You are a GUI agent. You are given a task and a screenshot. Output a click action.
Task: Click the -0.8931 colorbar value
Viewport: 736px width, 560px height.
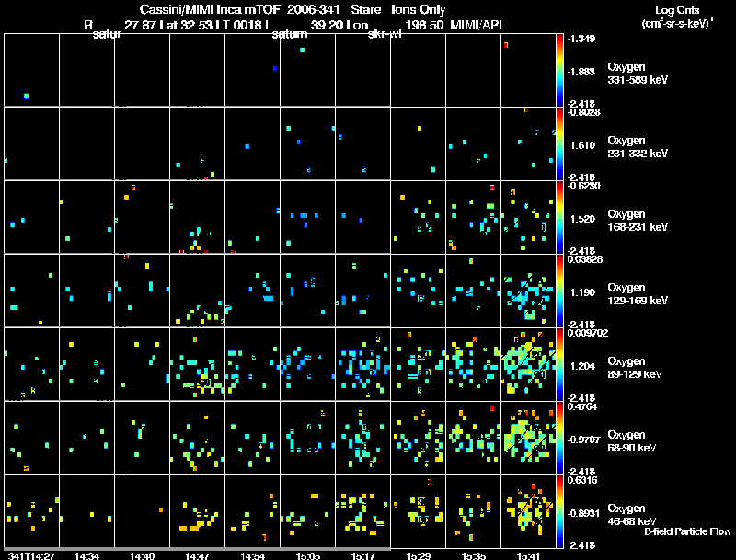[x=583, y=513]
